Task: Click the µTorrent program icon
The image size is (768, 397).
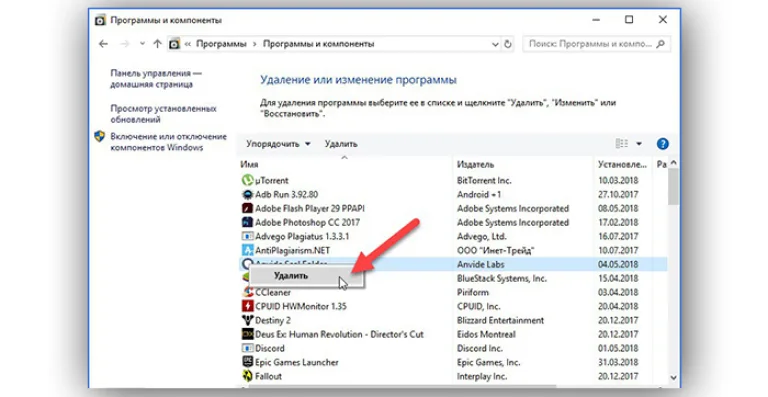Action: click(247, 181)
